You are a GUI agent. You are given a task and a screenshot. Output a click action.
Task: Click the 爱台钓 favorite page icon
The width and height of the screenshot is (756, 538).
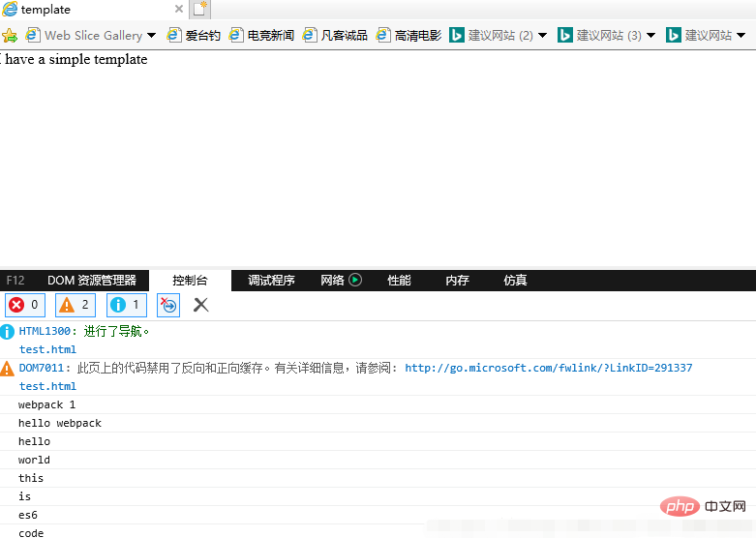[x=173, y=35]
